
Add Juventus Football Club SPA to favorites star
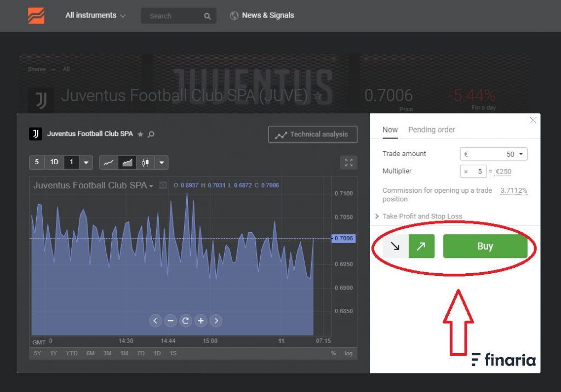point(140,134)
